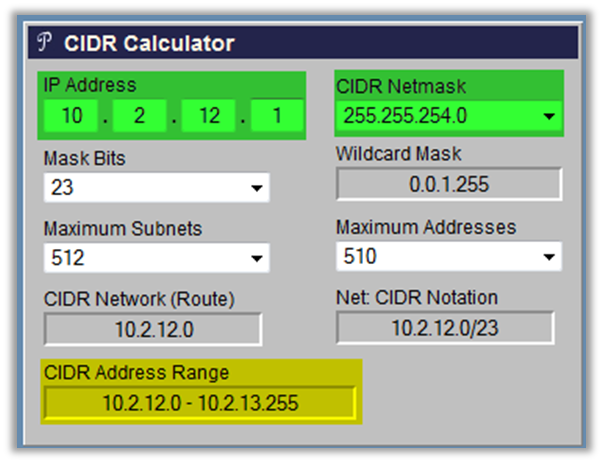Open the CIDR Netmask dropdown arrow
The width and height of the screenshot is (603, 463).
tap(548, 116)
